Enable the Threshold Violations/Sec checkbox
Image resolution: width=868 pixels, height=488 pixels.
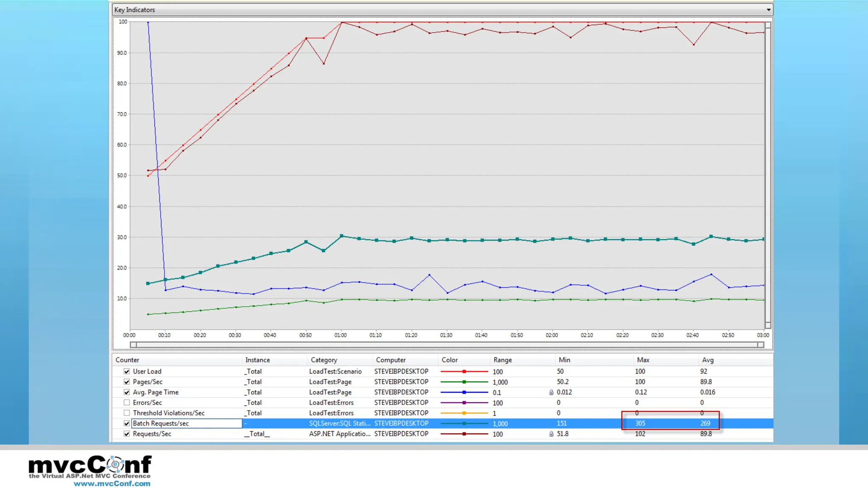click(127, 413)
